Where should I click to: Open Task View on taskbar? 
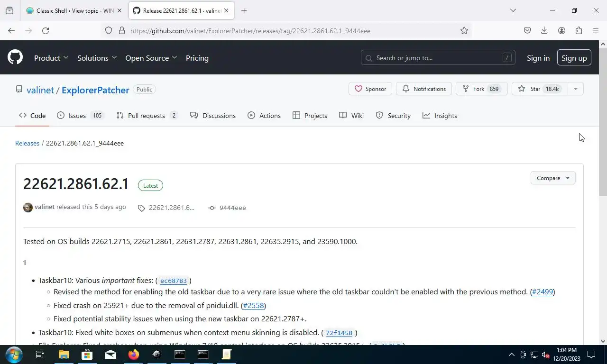40,354
